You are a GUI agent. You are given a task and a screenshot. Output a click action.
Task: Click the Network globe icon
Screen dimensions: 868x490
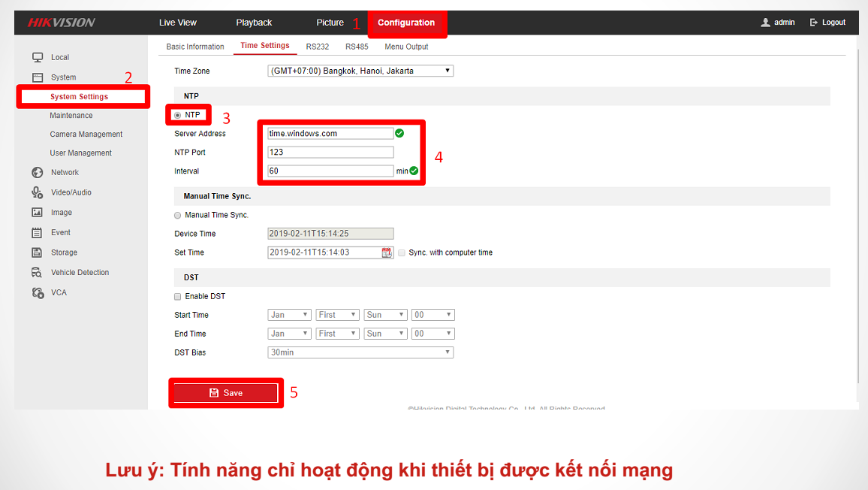37,172
